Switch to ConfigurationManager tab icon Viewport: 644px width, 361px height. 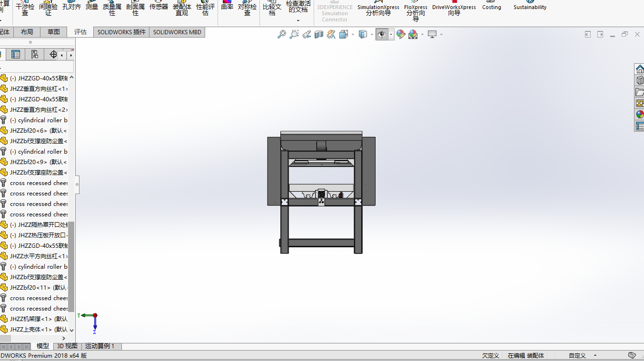point(35,54)
